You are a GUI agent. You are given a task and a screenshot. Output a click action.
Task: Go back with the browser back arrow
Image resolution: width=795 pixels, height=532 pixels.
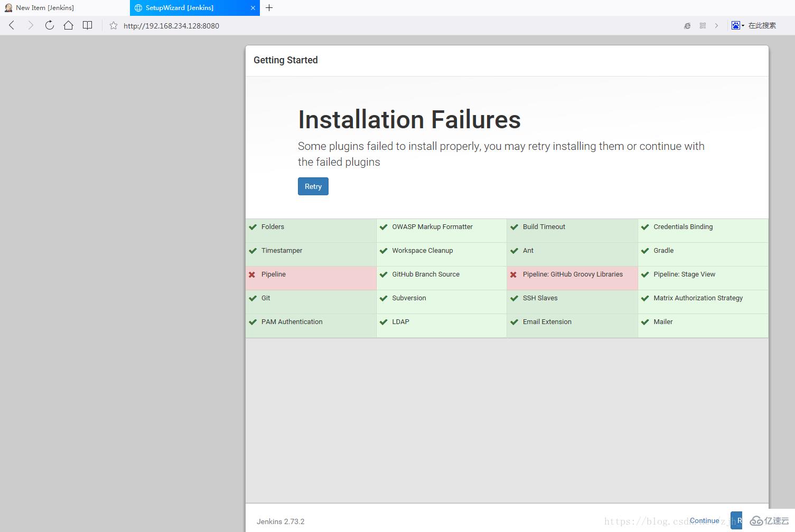point(12,25)
